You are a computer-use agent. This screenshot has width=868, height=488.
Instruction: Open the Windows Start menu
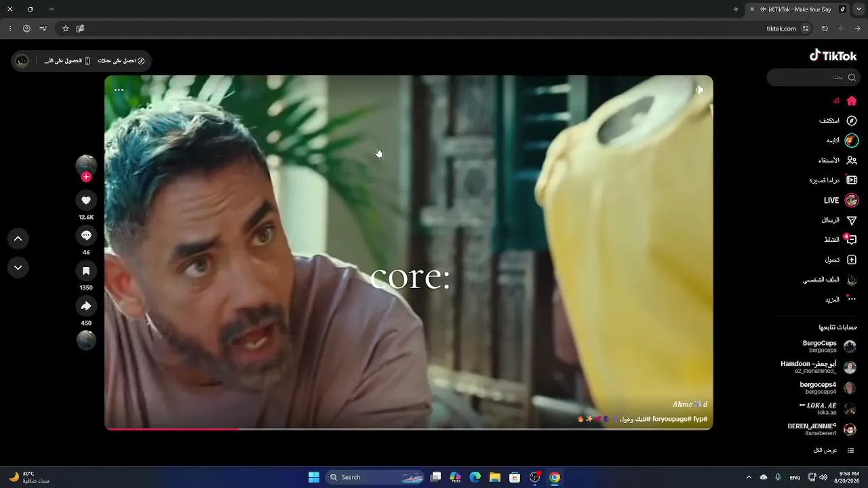click(314, 477)
